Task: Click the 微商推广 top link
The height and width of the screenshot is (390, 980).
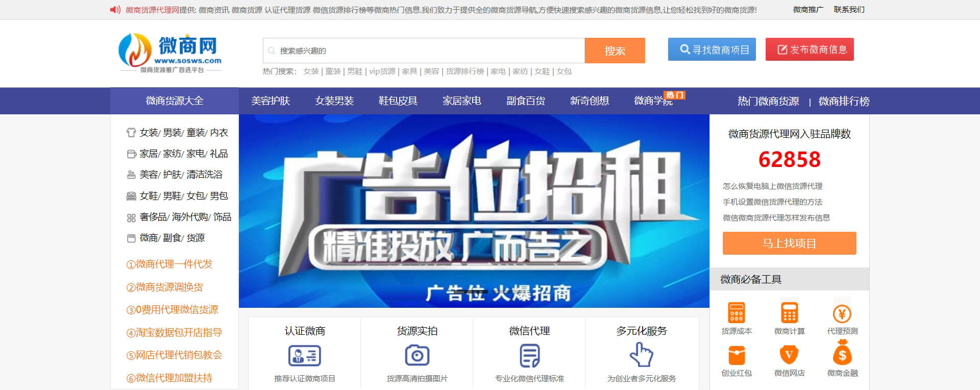Action: [x=808, y=10]
